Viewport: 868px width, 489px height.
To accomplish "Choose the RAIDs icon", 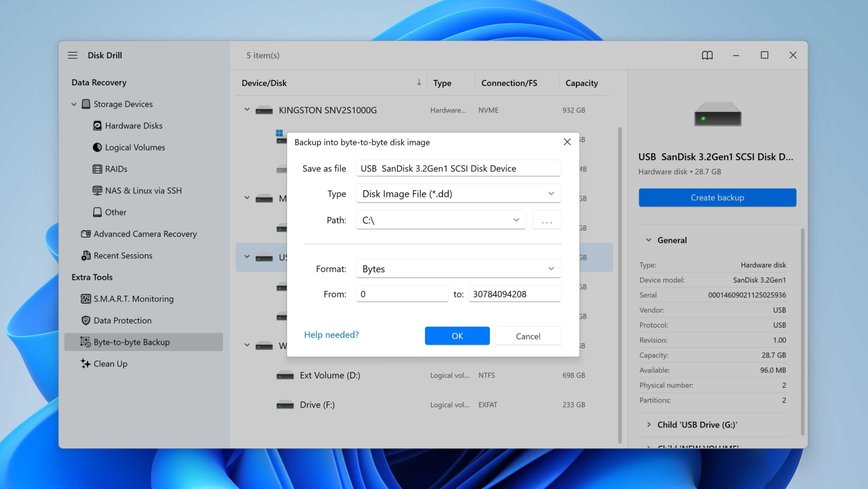I will tap(97, 169).
